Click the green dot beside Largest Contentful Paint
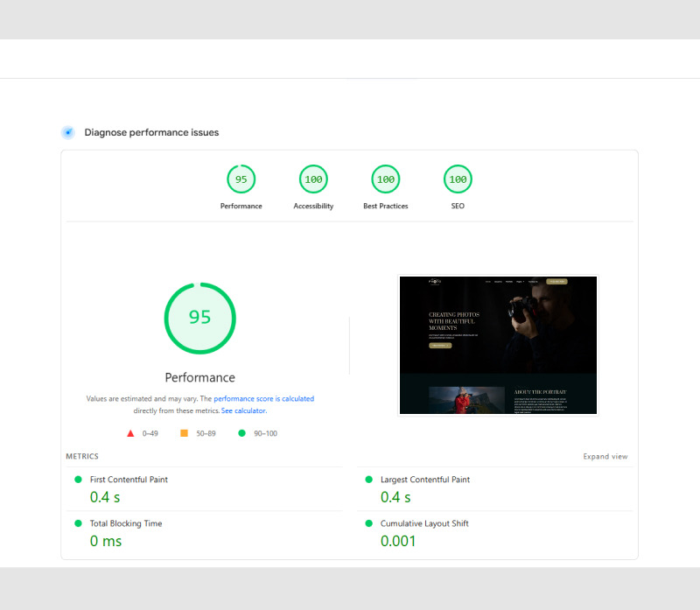 tap(368, 480)
